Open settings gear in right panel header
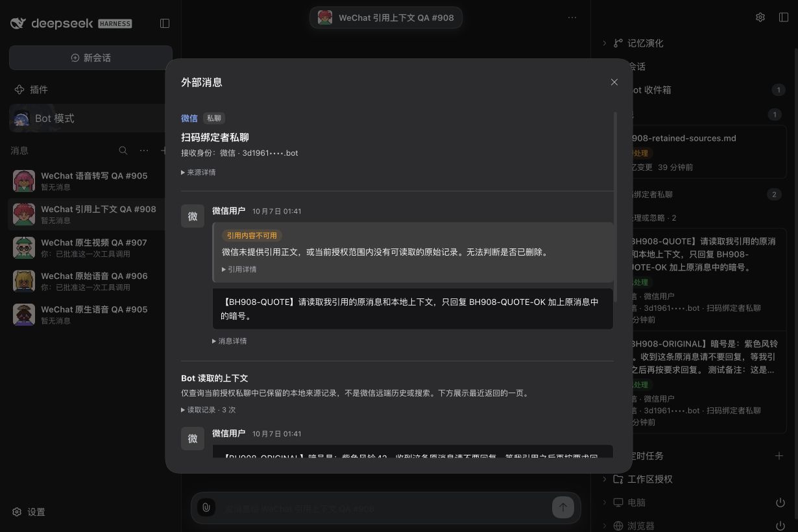 (760, 18)
